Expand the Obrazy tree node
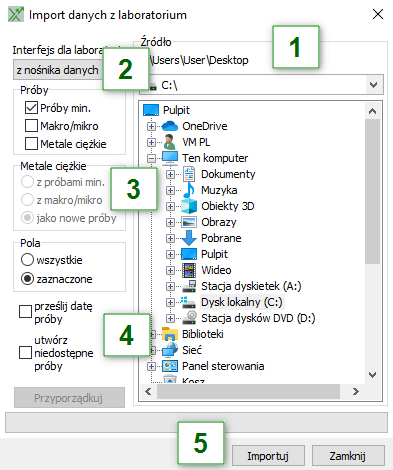The height and width of the screenshot is (470, 393). pos(170,222)
